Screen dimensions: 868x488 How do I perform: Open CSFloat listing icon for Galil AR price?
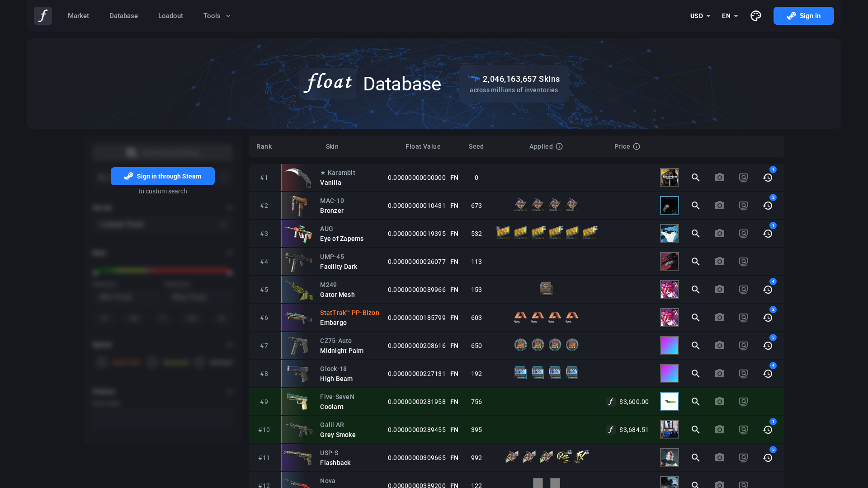(611, 430)
